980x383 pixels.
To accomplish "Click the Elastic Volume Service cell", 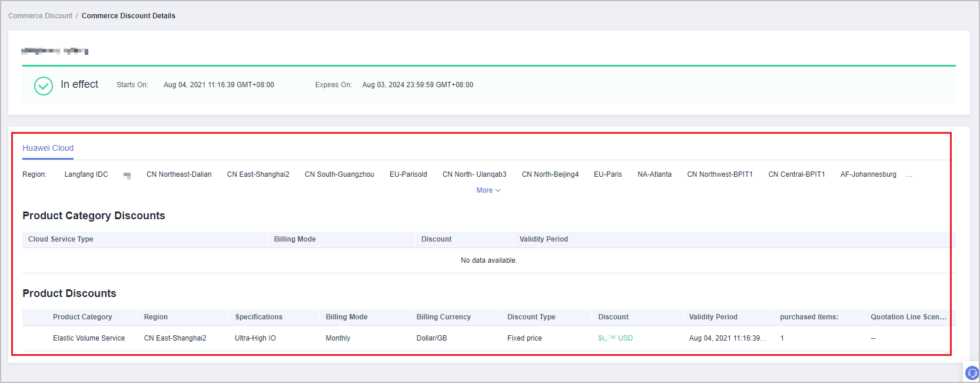I will coord(89,338).
